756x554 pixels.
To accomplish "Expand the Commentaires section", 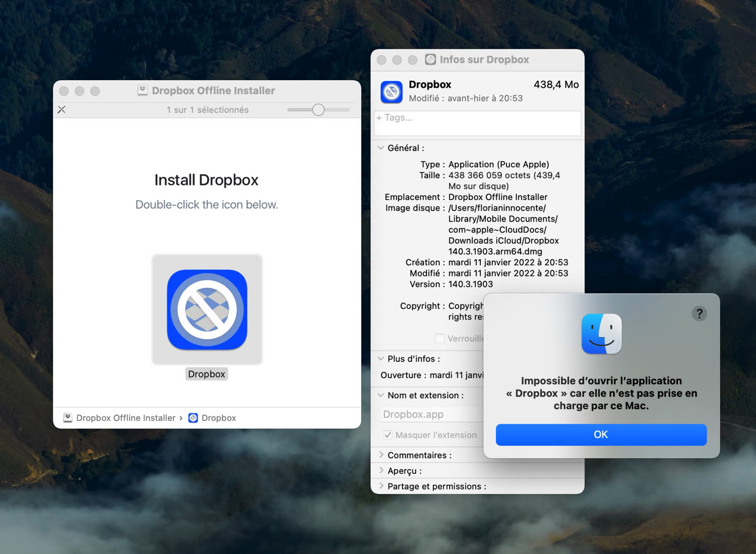I will point(381,455).
